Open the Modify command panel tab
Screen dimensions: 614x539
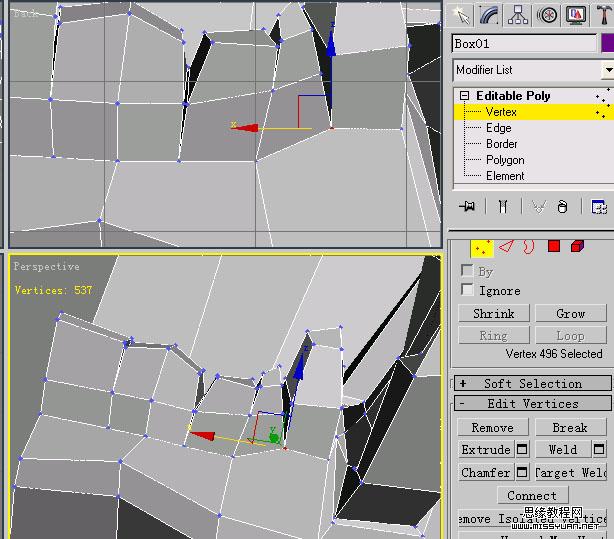coord(489,15)
